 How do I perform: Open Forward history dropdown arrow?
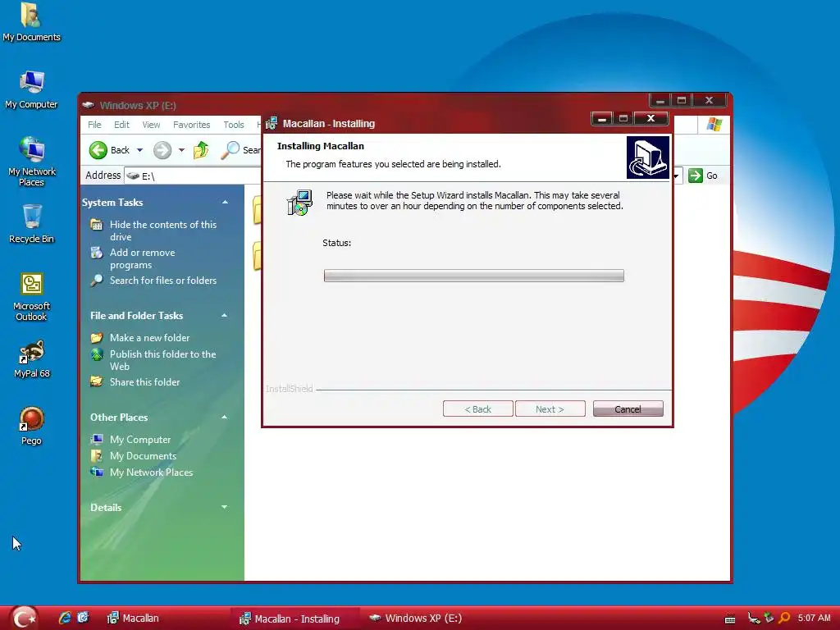pyautogui.click(x=181, y=150)
